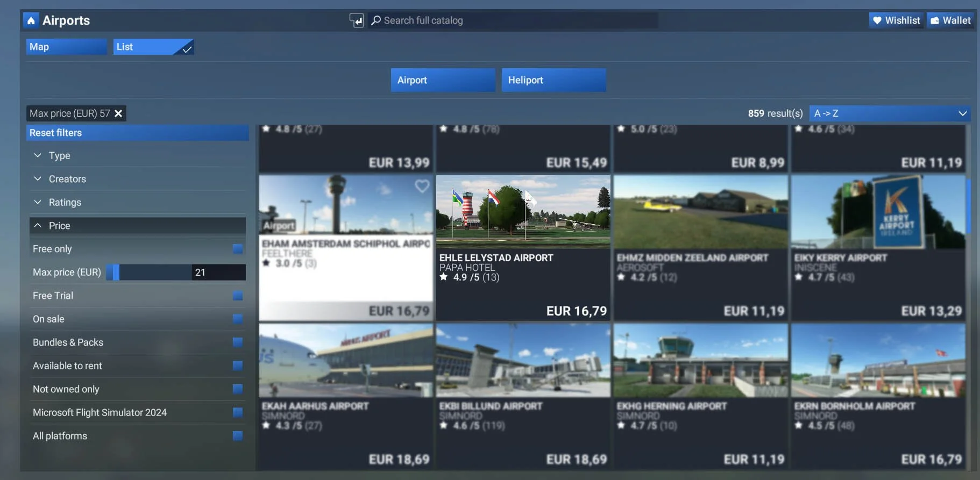Expand the Type filter section
The image size is (980, 480).
click(138, 155)
